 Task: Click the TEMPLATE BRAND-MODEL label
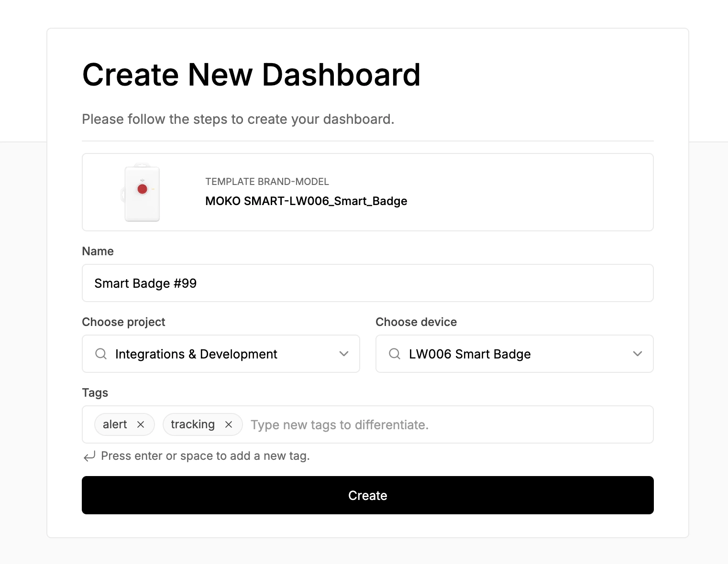click(x=267, y=182)
